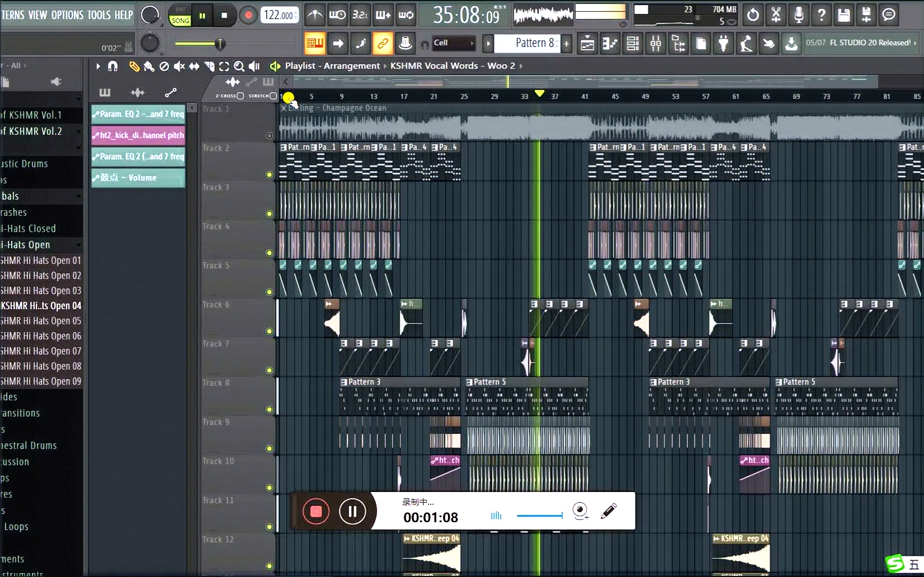Toggle the magnet snap button in playlist
The width and height of the screenshot is (924, 577).
click(x=112, y=67)
